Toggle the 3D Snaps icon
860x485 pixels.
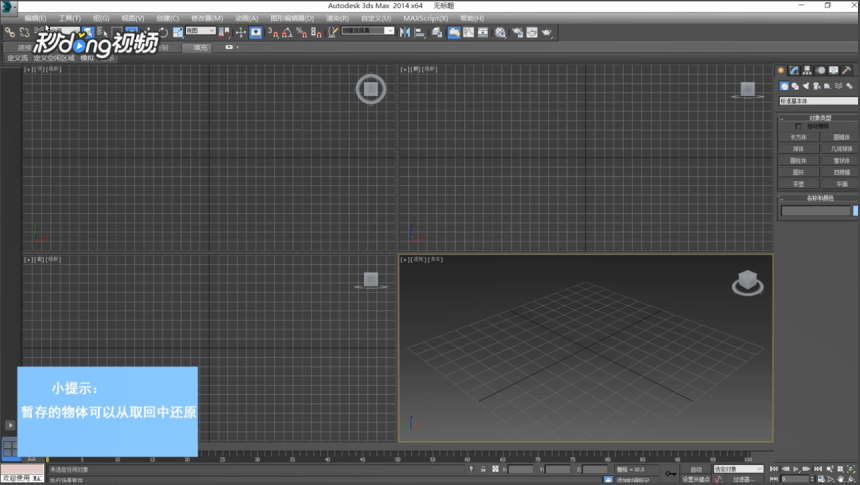(x=273, y=32)
